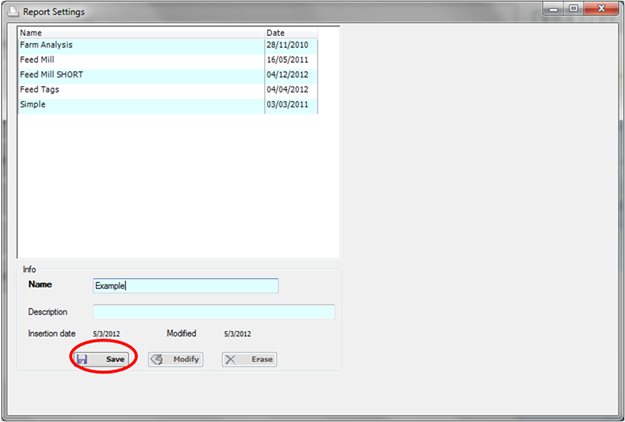Select the Feed Tags report row

[168, 90]
